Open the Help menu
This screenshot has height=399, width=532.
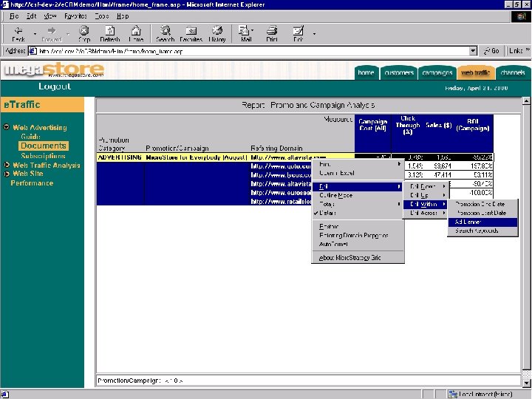123,16
